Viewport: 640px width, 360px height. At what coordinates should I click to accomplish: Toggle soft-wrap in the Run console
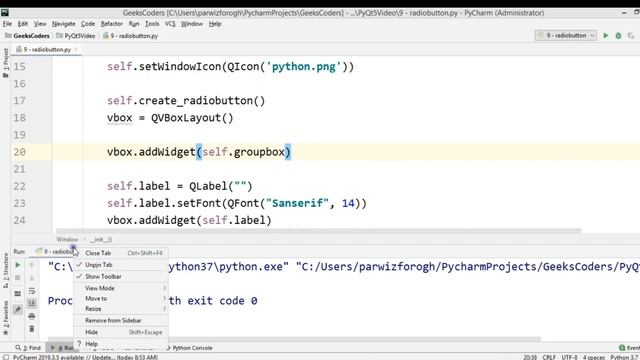[31, 291]
